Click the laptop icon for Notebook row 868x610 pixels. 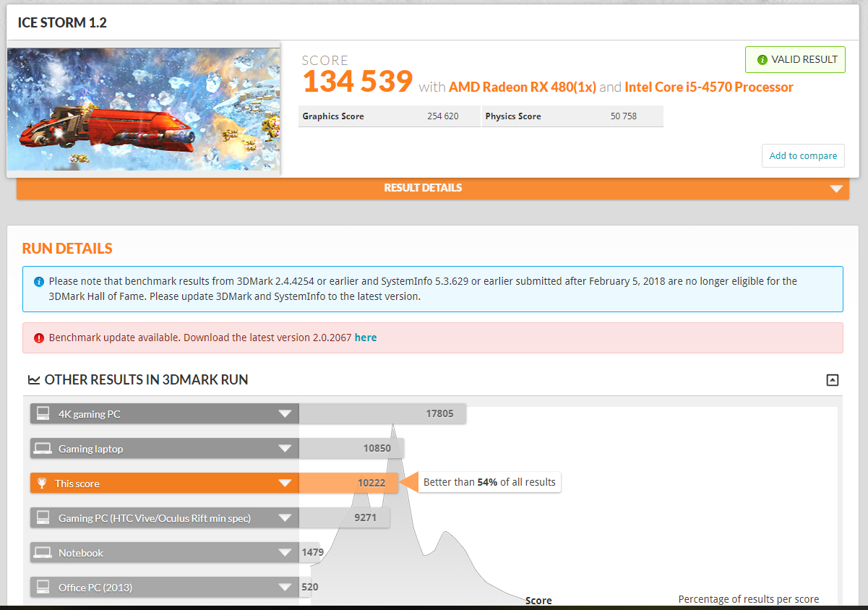(43, 553)
